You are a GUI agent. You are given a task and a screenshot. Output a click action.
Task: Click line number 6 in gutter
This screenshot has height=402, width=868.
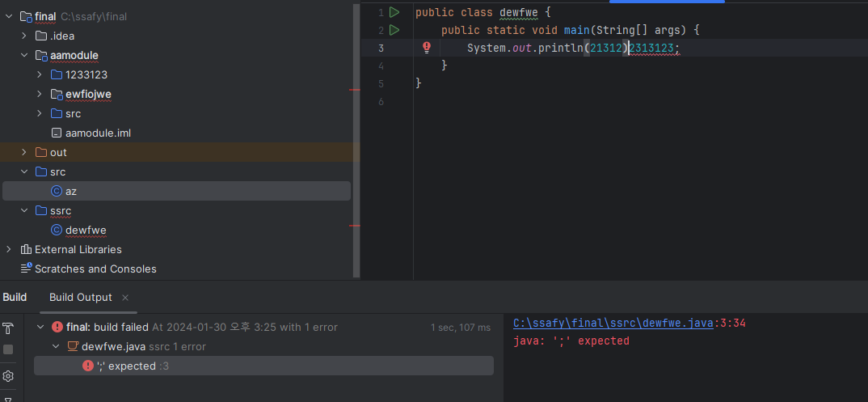[381, 101]
